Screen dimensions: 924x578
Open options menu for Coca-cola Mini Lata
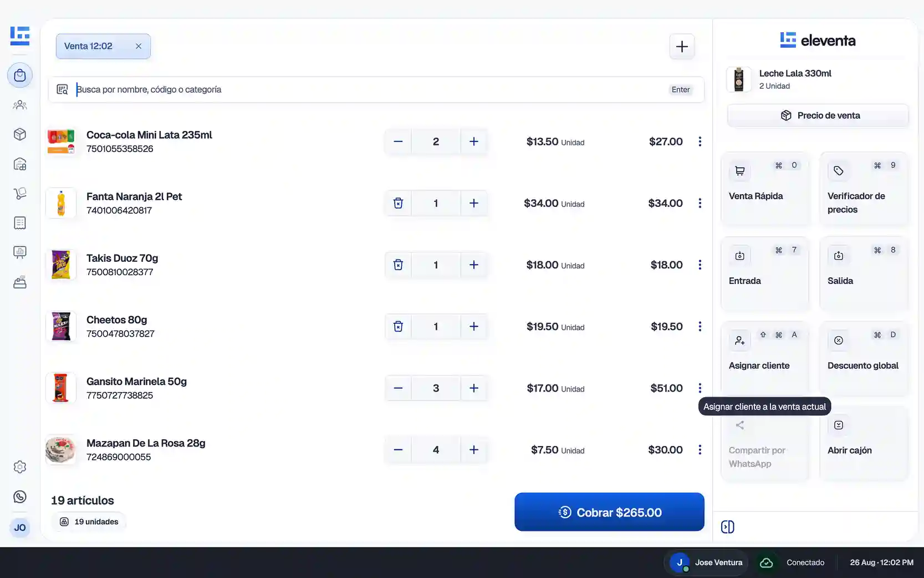pyautogui.click(x=700, y=141)
